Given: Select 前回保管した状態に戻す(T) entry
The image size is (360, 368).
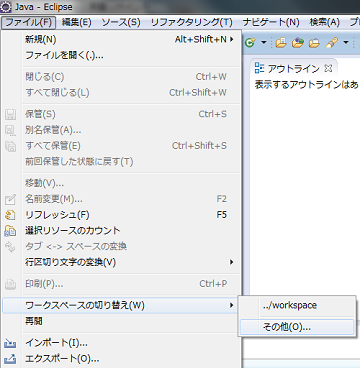Looking at the screenshot, I should [x=121, y=162].
